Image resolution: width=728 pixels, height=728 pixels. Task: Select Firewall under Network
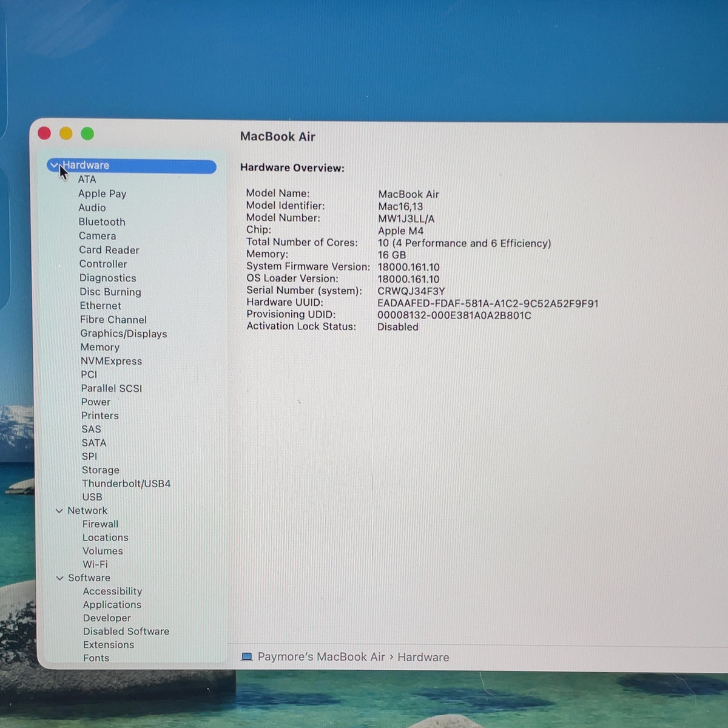coord(100,524)
